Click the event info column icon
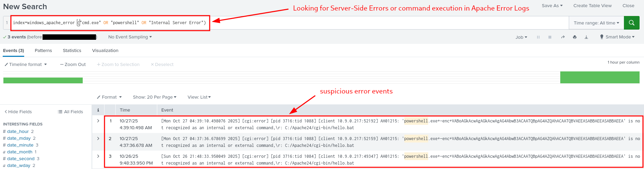 pyautogui.click(x=98, y=110)
